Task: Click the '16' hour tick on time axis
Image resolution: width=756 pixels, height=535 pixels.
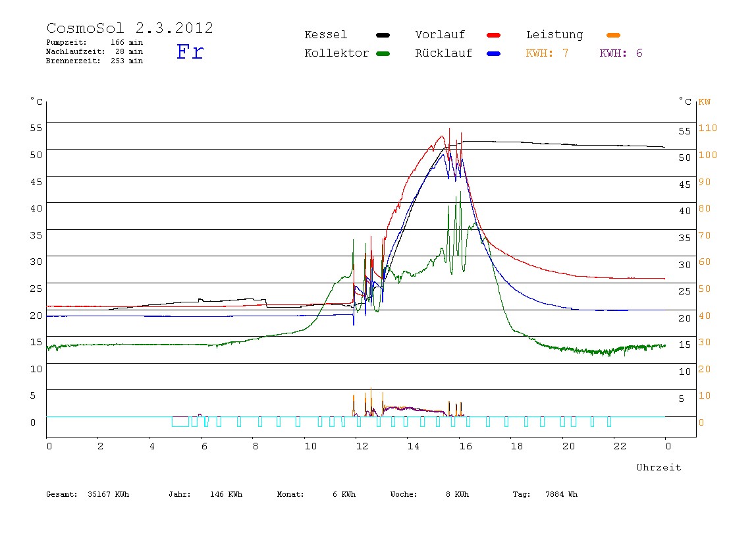Action: [x=466, y=446]
